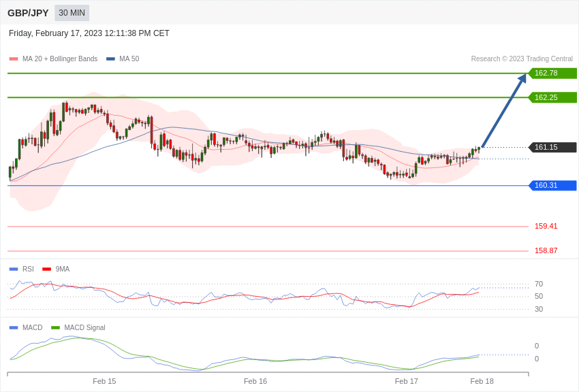Click the MA 20 + Bollinger Bands label
579x392 pixels.
click(60, 59)
